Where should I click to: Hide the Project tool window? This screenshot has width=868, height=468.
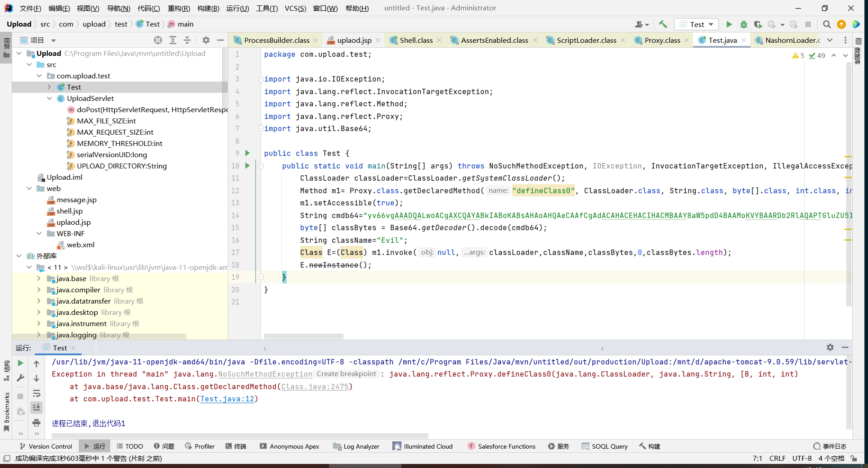220,40
